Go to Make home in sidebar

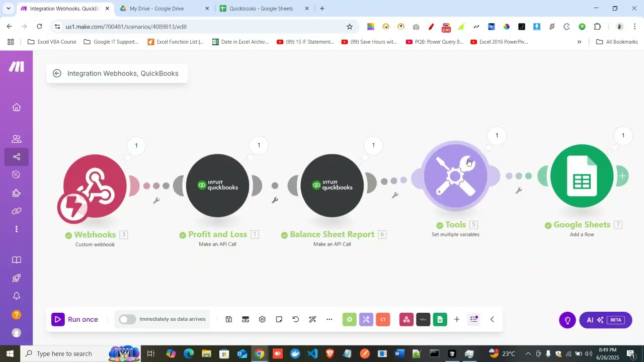click(17, 107)
